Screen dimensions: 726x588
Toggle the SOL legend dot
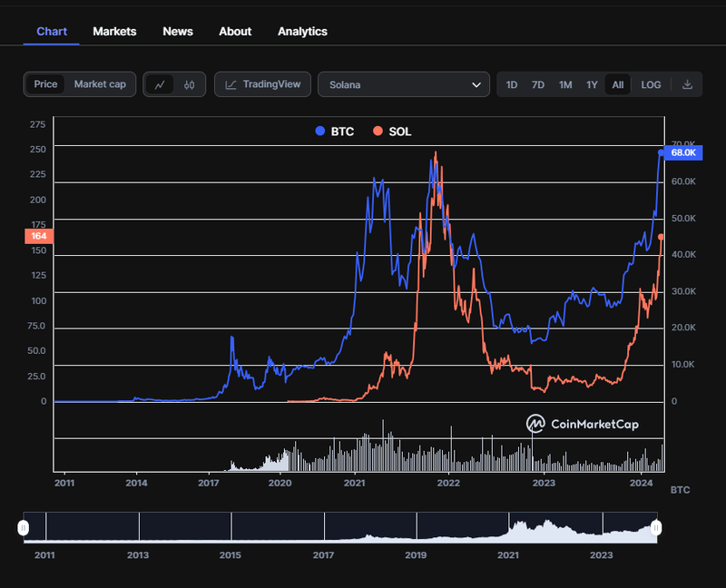click(x=378, y=131)
